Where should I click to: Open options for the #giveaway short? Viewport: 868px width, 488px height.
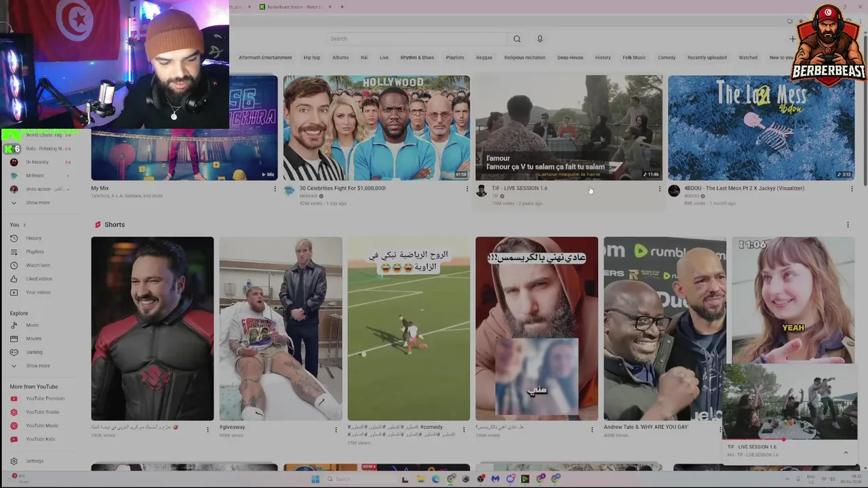336,429
